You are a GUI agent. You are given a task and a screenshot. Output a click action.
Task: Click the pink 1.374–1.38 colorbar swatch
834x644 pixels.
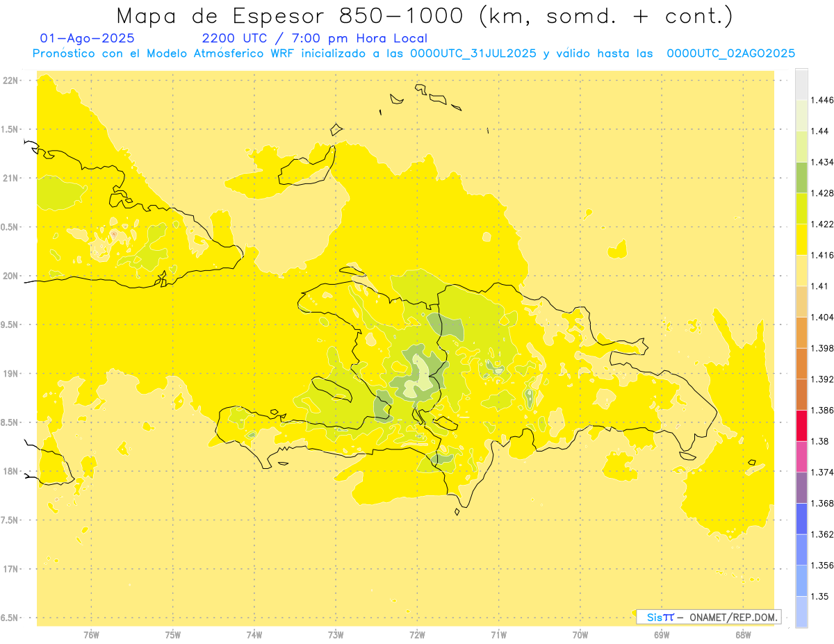click(801, 456)
